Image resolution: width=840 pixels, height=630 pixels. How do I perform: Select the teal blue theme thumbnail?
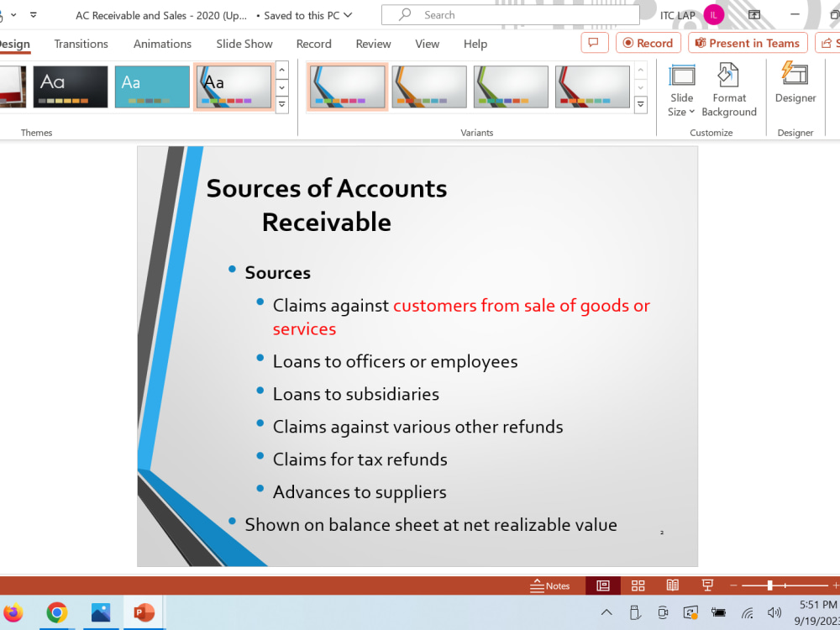(152, 87)
